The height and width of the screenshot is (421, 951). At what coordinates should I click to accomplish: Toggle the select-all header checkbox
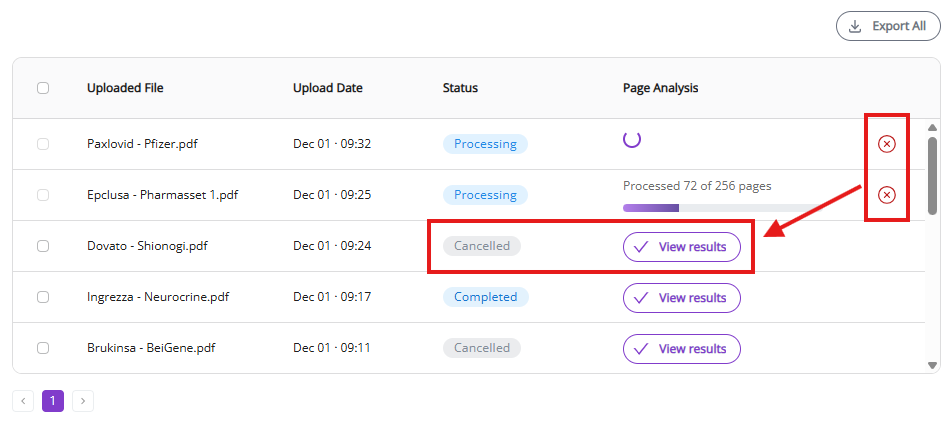[x=43, y=88]
